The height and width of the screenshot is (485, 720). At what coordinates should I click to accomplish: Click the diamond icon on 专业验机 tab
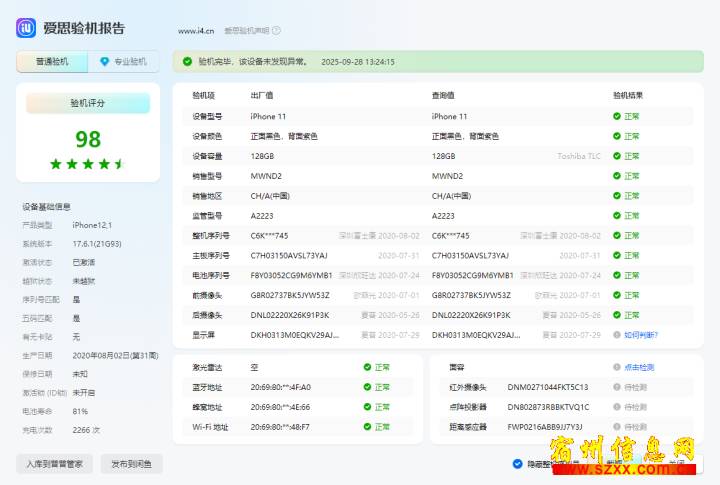pos(104,62)
